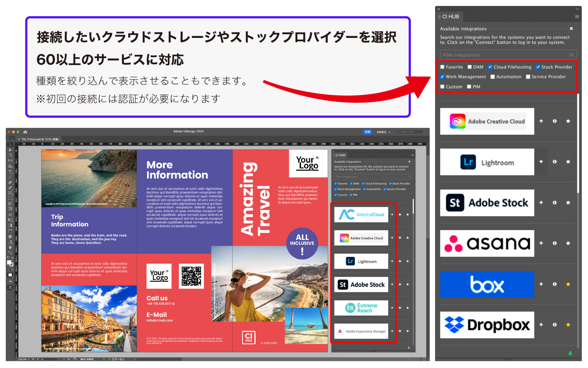Viewport: 588px width, 368px height.
Task: Check PIM filter in enlarged panel
Action: click(x=469, y=86)
